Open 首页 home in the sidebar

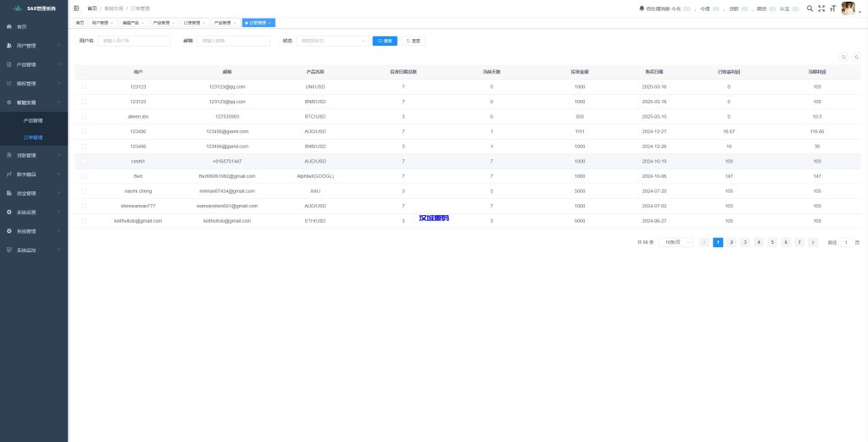[x=22, y=26]
